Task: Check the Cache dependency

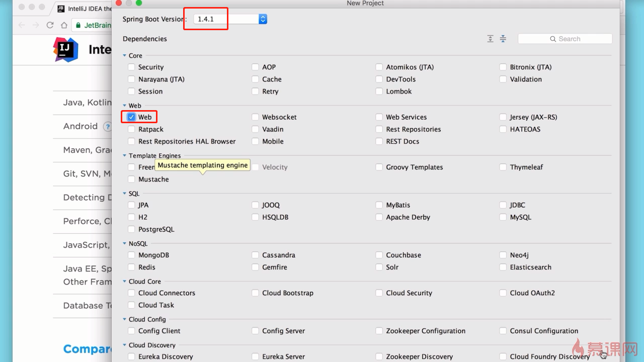Action: [255, 79]
